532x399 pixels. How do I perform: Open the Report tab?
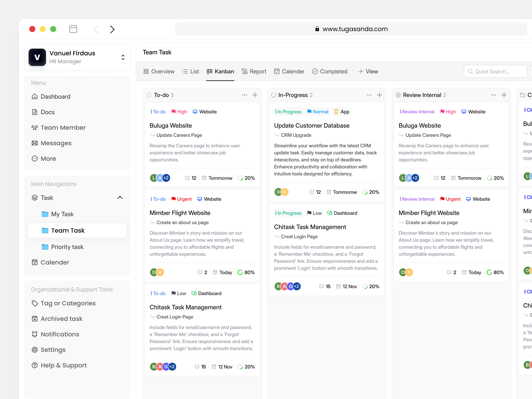point(254,71)
